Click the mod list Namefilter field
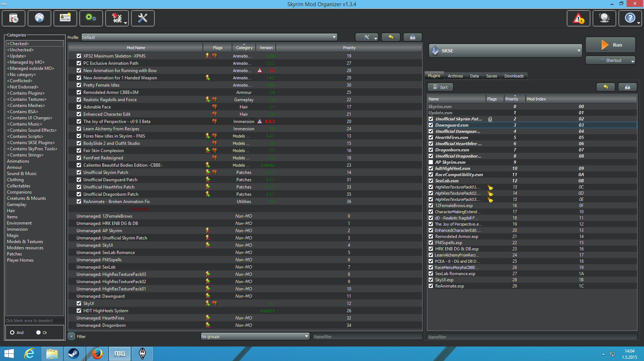This screenshot has height=361, width=644. 367,337
